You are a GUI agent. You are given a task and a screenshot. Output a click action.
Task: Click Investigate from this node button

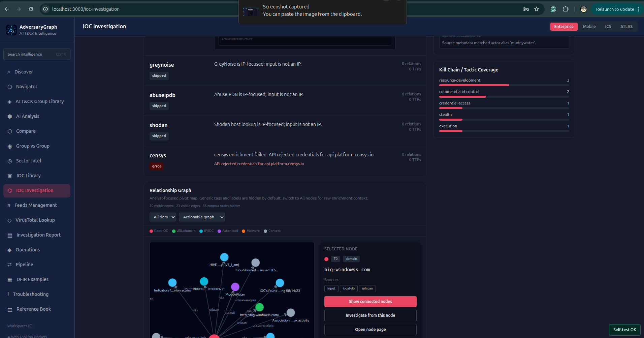click(371, 315)
